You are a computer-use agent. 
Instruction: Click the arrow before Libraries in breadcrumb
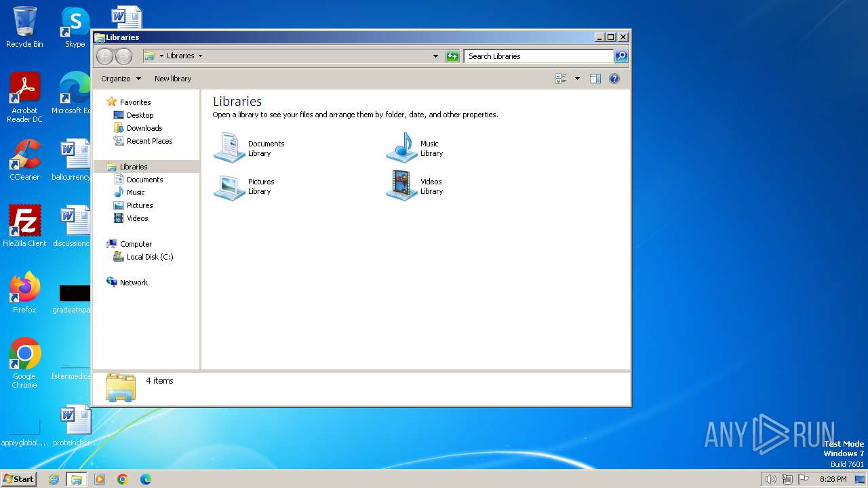pyautogui.click(x=161, y=56)
